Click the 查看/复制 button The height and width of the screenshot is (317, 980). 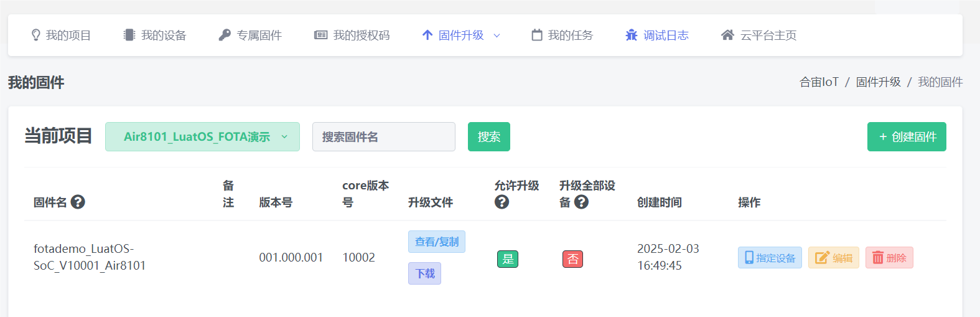click(x=437, y=242)
